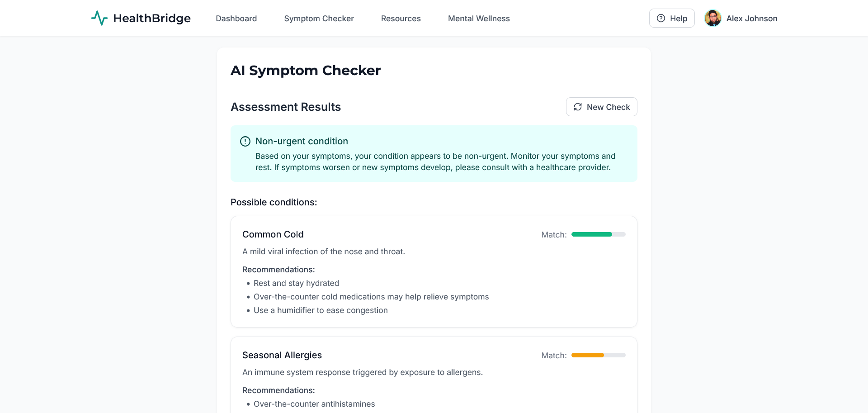The width and height of the screenshot is (868, 413).
Task: Select the Common Cold condition title
Action: [x=273, y=234]
